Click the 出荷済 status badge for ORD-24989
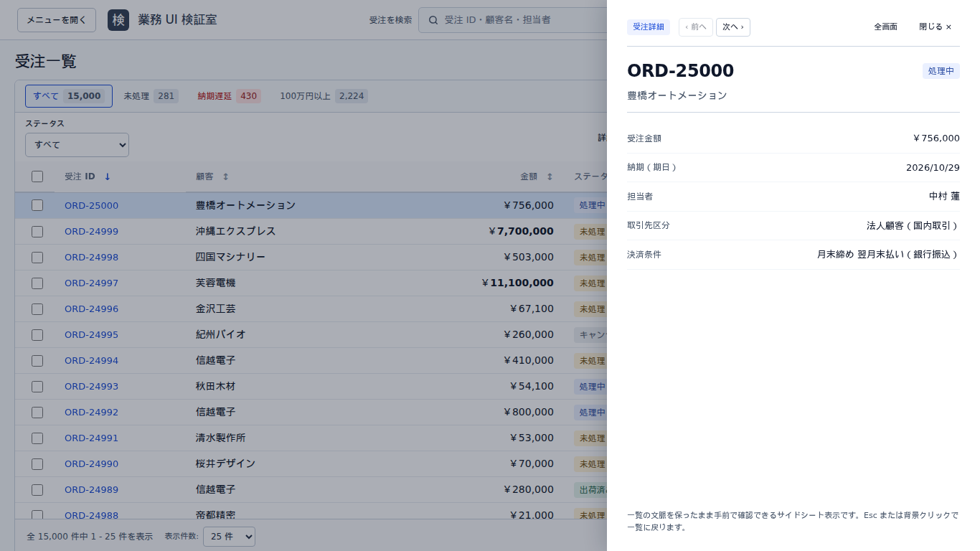The height and width of the screenshot is (551, 980). pos(590,489)
